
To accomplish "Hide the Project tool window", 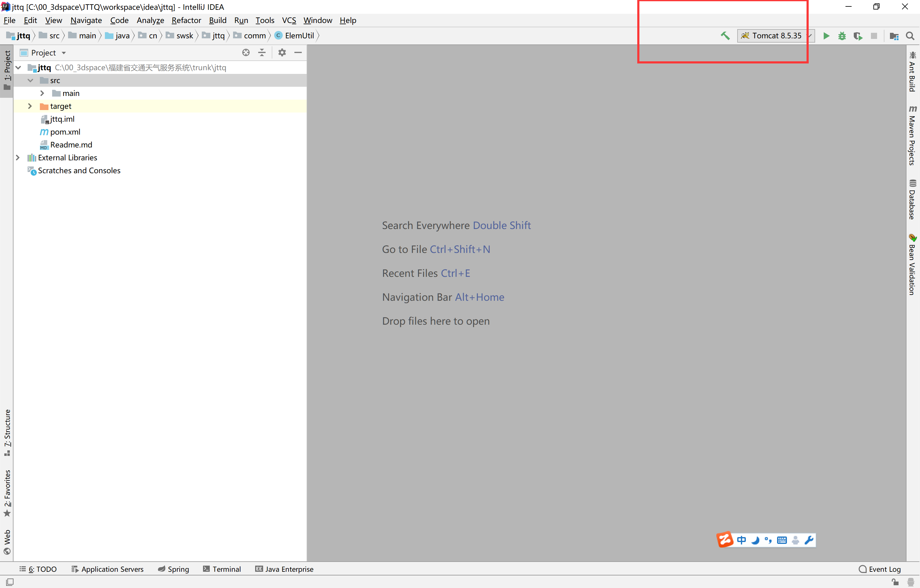I will [298, 53].
